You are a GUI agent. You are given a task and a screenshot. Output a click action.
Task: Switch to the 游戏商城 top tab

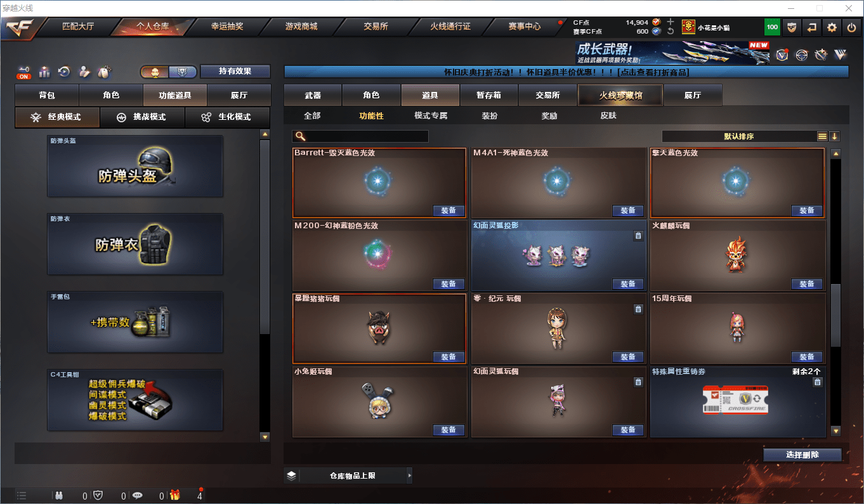(301, 27)
